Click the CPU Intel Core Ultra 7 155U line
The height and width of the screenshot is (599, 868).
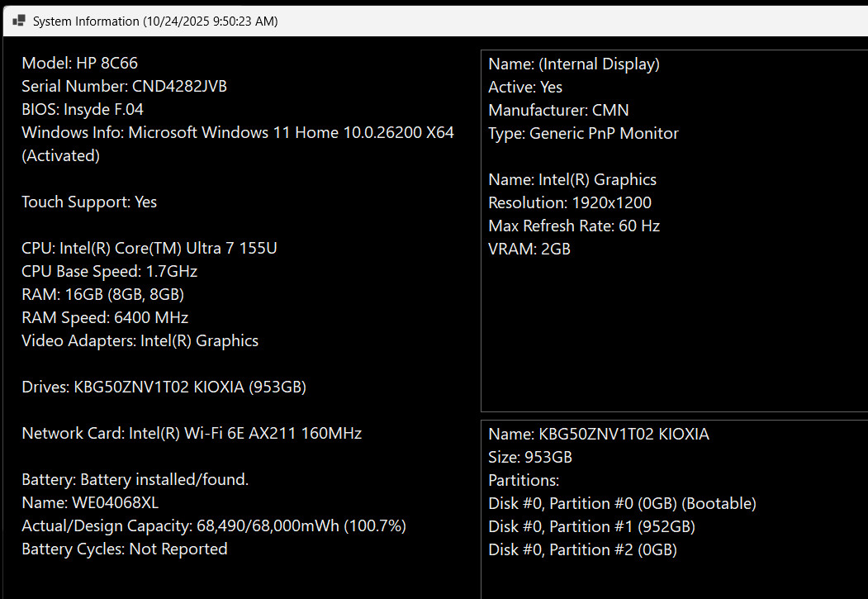coord(149,248)
